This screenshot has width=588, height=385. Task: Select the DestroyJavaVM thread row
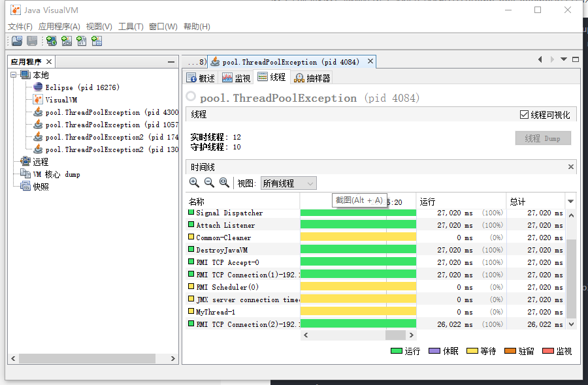point(375,250)
